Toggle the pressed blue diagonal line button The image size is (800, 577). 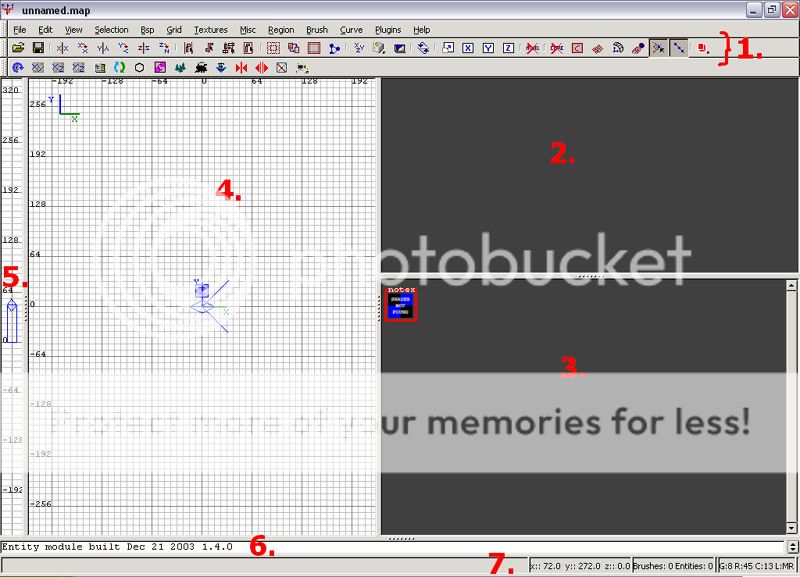[x=679, y=48]
